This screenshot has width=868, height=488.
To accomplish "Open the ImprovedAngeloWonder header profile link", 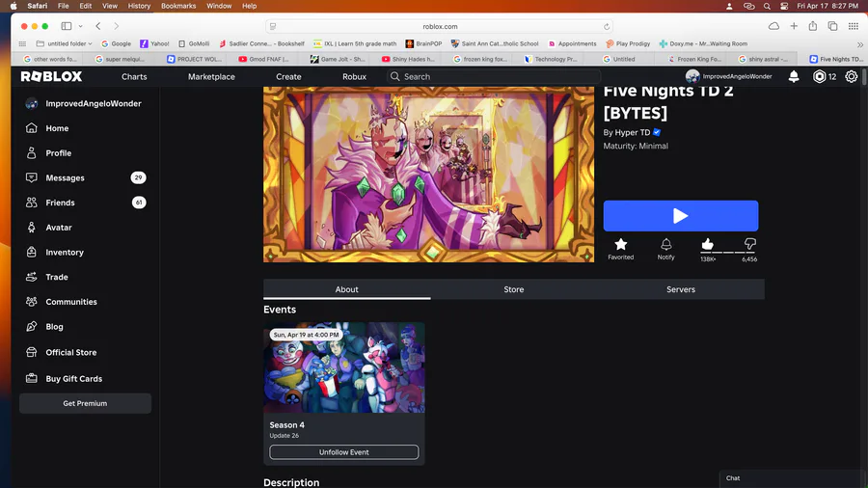I will (729, 76).
